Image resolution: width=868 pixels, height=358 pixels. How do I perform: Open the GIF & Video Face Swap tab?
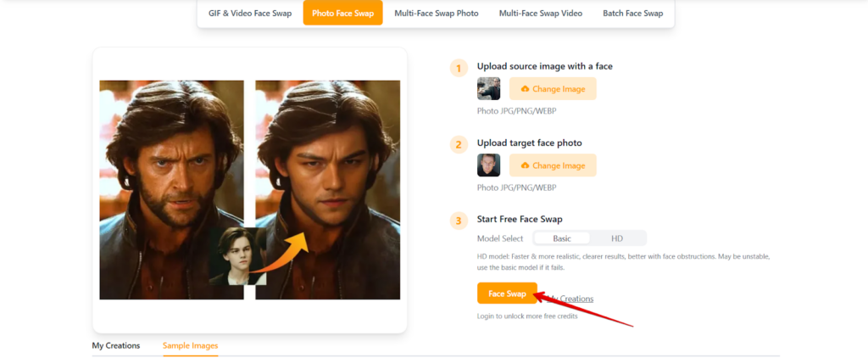(250, 14)
